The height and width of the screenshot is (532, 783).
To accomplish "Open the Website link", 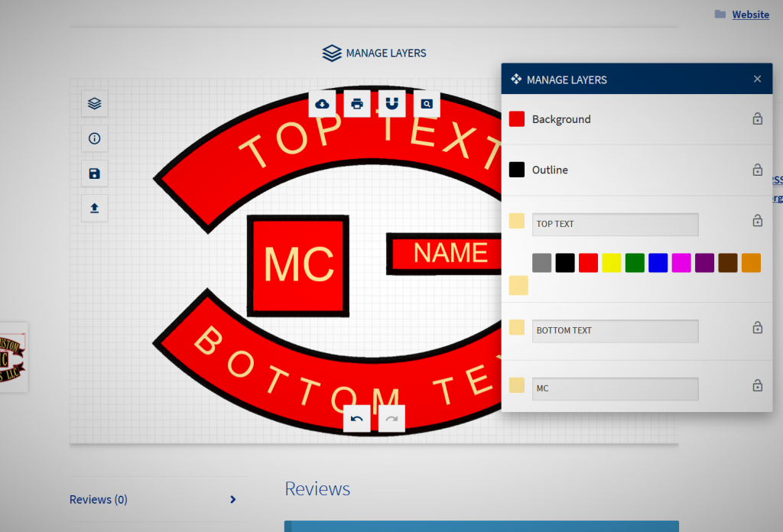I will pyautogui.click(x=750, y=15).
